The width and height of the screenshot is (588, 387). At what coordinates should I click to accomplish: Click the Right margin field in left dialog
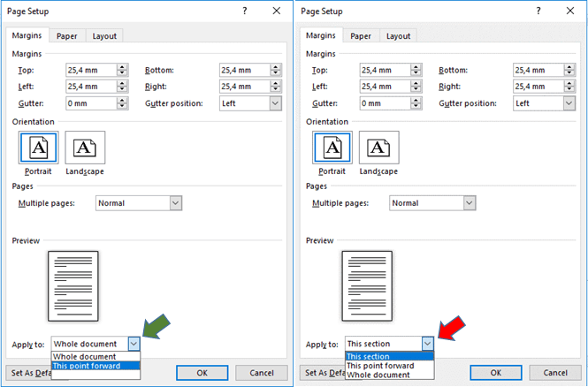tap(245, 87)
